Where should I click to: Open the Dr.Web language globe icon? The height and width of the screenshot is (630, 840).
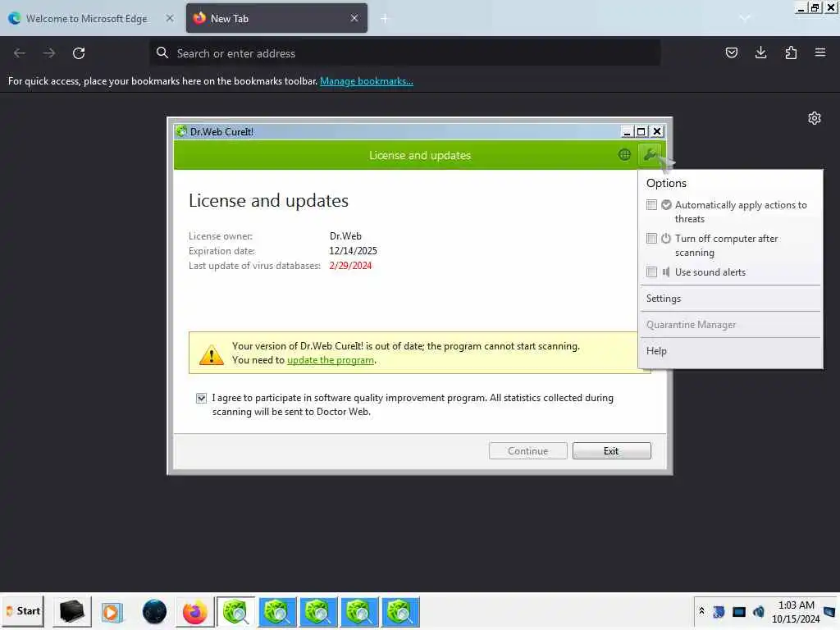624,155
